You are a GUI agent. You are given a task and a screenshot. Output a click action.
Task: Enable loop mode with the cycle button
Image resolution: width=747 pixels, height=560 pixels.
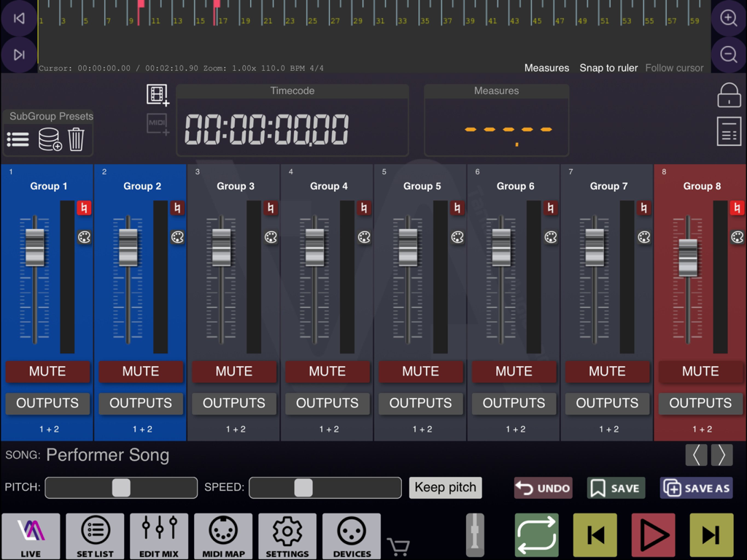tap(536, 536)
